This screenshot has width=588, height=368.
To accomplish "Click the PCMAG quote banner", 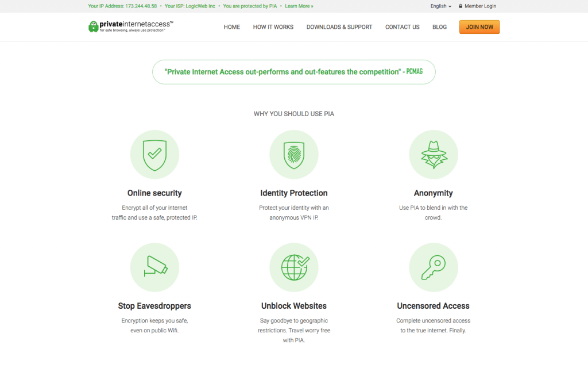I will (x=294, y=72).
